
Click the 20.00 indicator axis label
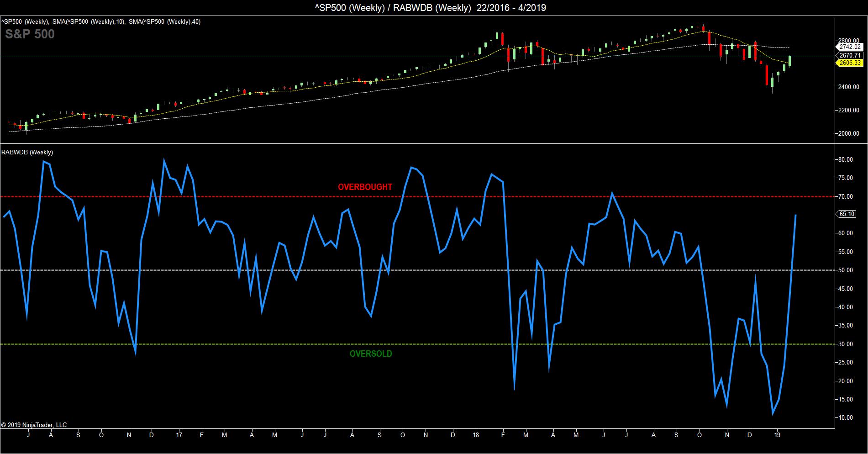(846, 381)
